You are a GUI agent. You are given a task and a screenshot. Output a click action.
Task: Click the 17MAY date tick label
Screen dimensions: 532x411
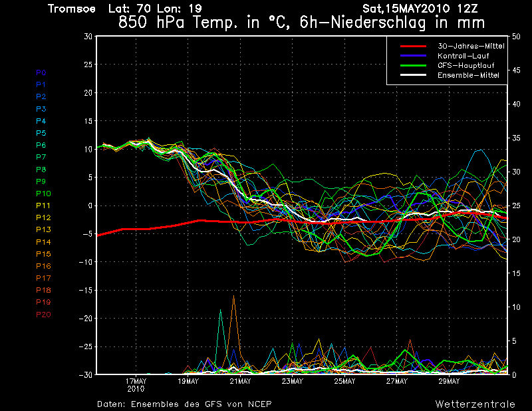click(136, 382)
